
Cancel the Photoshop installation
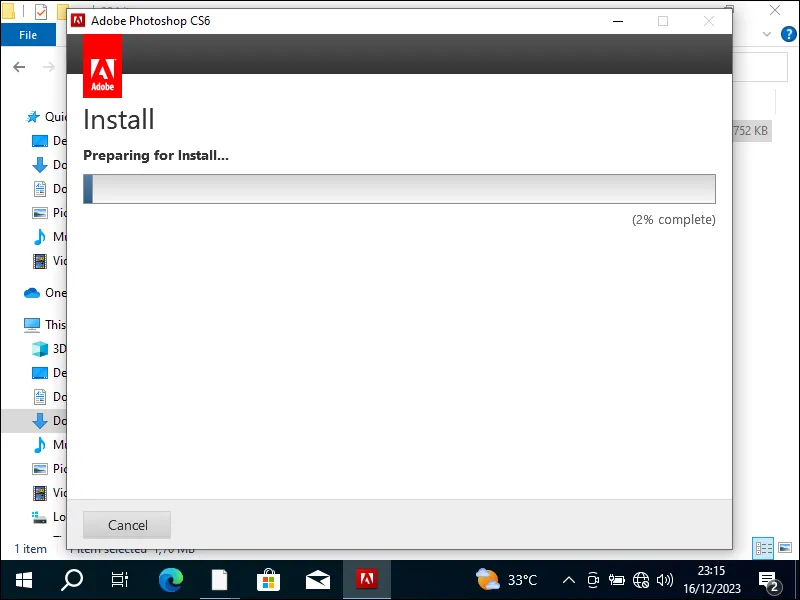pyautogui.click(x=126, y=524)
